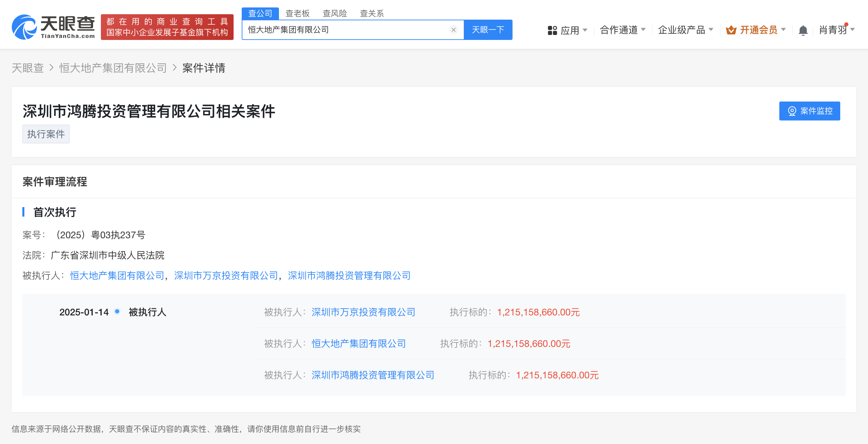The height and width of the screenshot is (444, 868).
Task: Expand the 开通会员 dropdown
Action: coord(783,30)
